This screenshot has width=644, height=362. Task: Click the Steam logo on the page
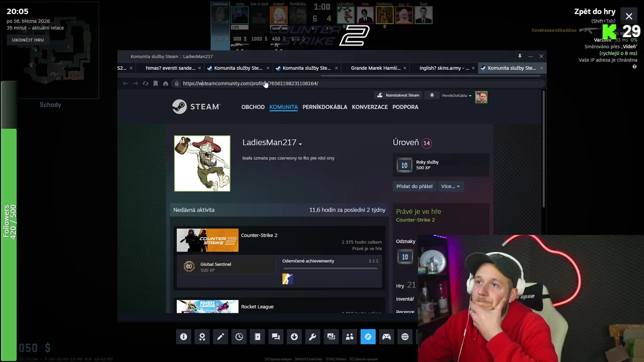(196, 107)
